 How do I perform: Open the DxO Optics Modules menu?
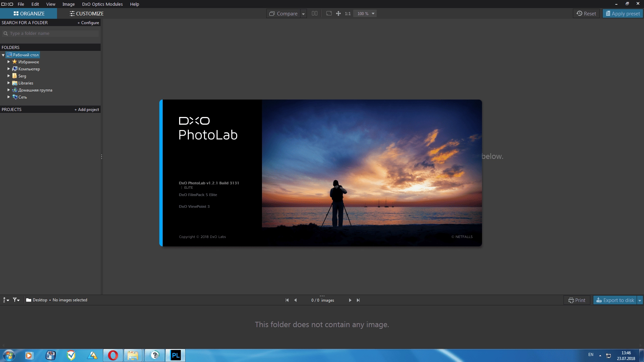coord(102,4)
